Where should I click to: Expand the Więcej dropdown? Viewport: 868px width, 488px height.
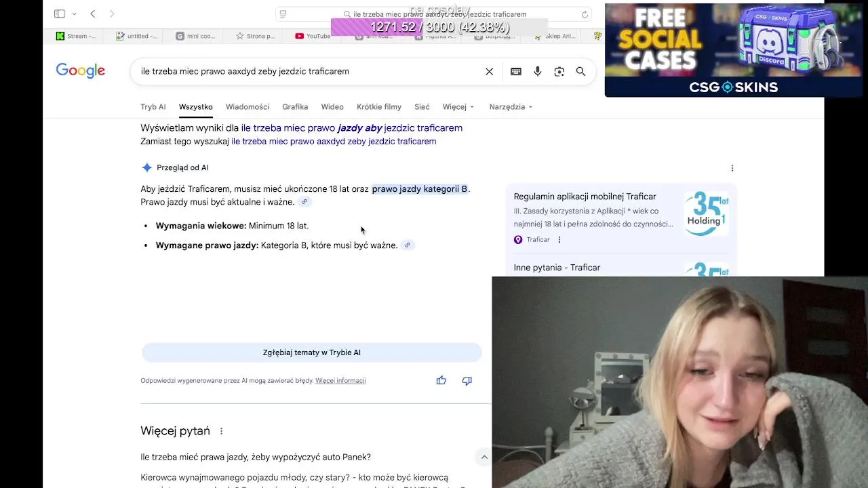tap(458, 106)
